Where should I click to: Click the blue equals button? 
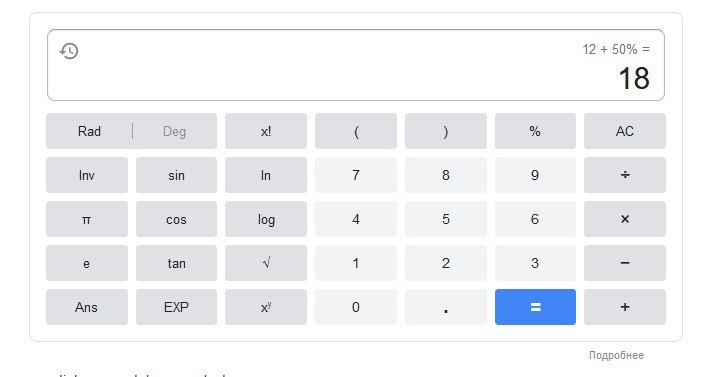(535, 307)
